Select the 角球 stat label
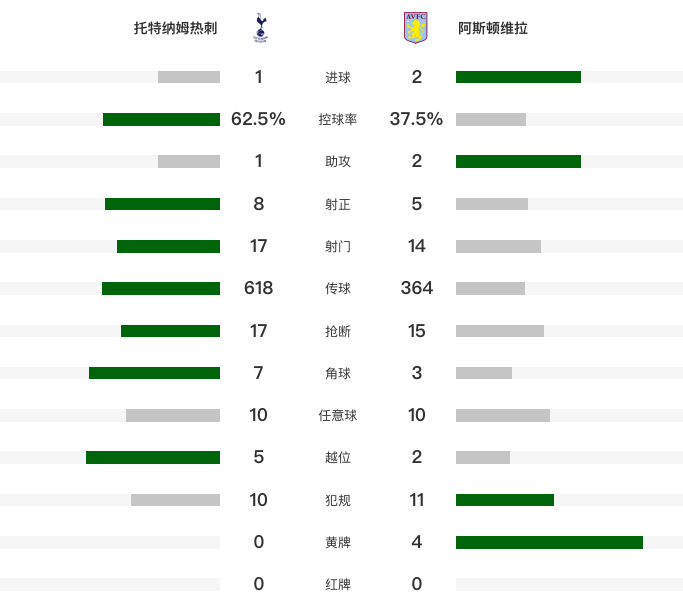 pos(338,373)
